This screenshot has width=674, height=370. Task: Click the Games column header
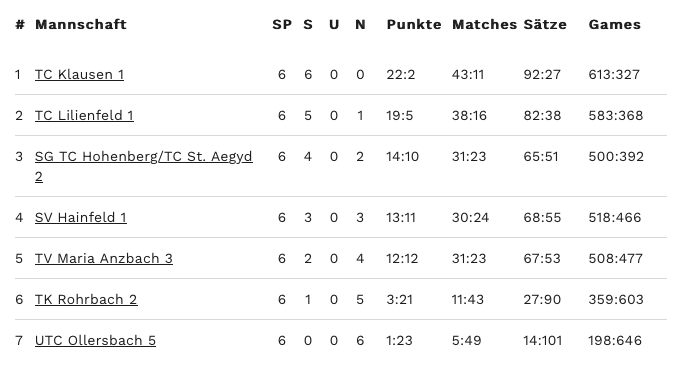[x=615, y=24]
